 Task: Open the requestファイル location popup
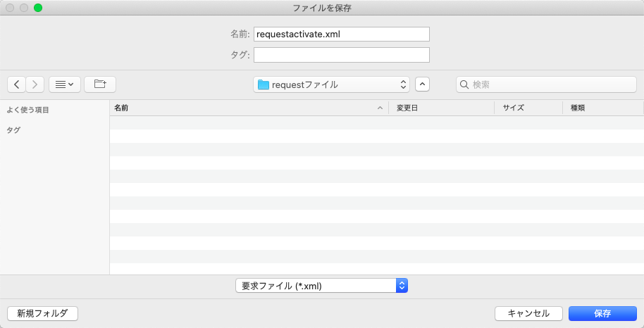click(331, 84)
